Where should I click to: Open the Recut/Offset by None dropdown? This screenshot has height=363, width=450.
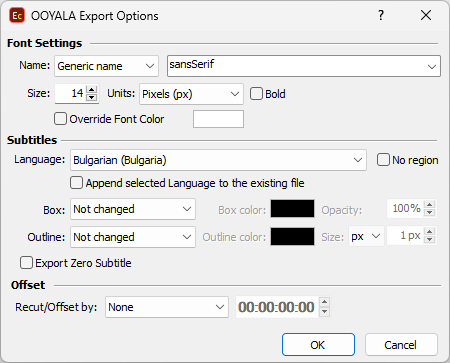tap(167, 307)
